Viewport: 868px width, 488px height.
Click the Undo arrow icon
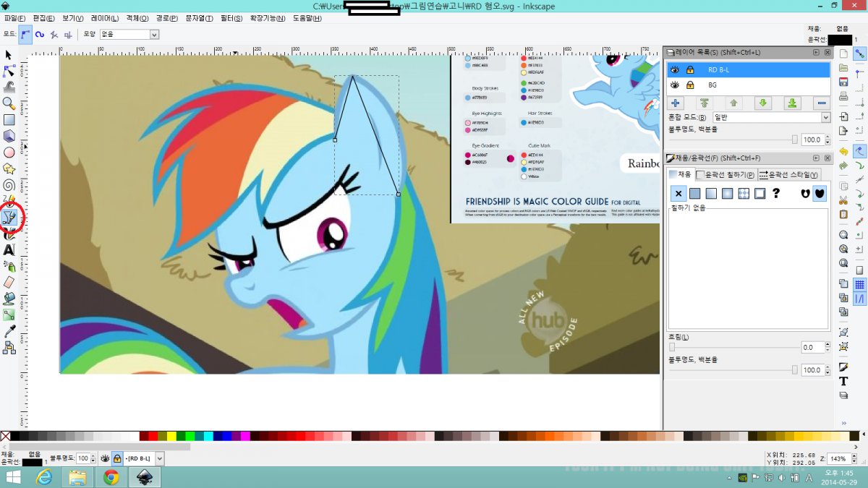pos(843,152)
